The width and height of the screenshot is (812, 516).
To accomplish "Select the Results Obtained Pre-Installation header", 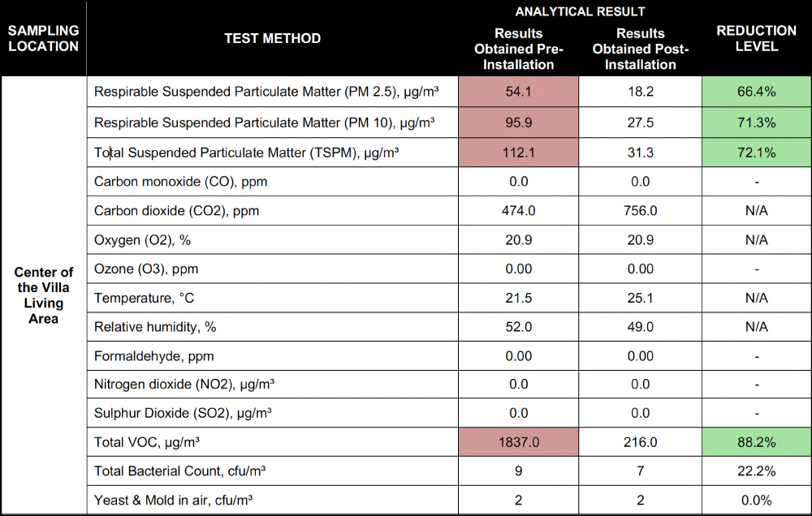I will pyautogui.click(x=518, y=49).
